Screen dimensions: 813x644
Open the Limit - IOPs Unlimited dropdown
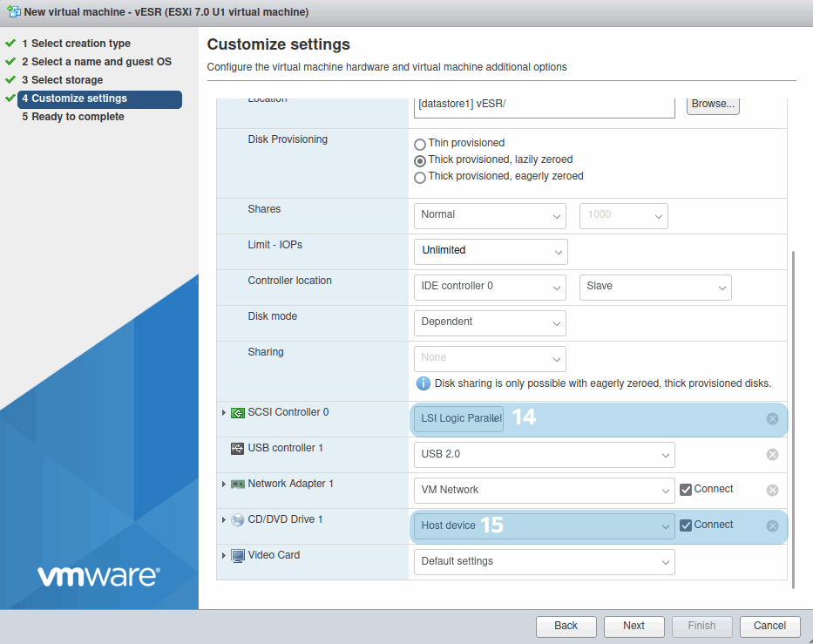coord(490,251)
